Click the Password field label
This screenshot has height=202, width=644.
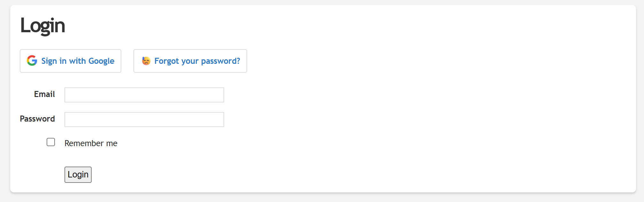point(37,119)
